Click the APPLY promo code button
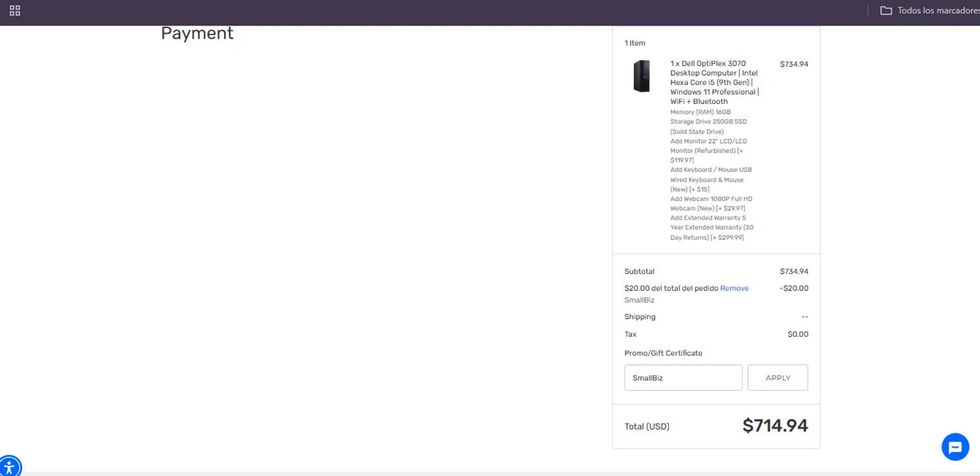 tap(777, 378)
